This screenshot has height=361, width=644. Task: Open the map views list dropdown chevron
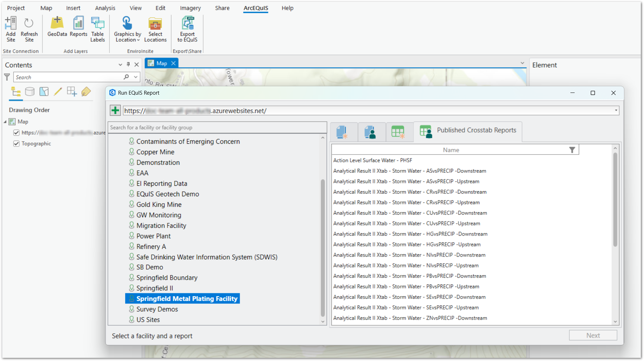coord(522,63)
